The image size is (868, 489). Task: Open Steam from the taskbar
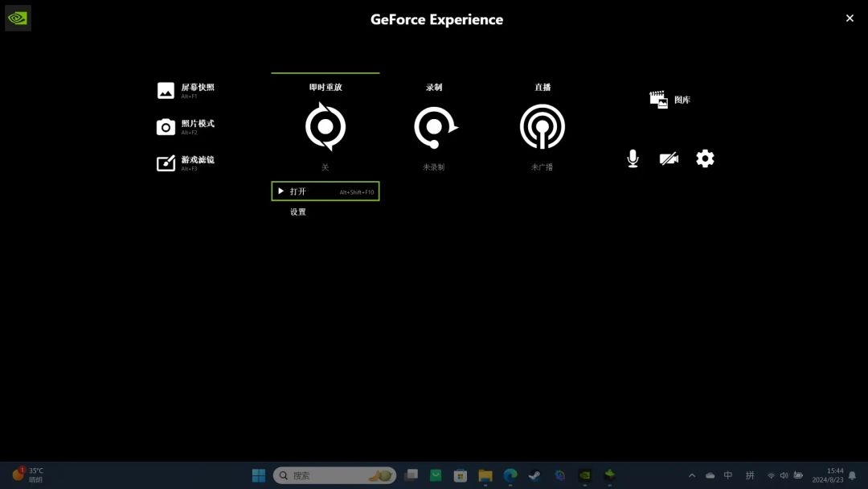(534, 475)
